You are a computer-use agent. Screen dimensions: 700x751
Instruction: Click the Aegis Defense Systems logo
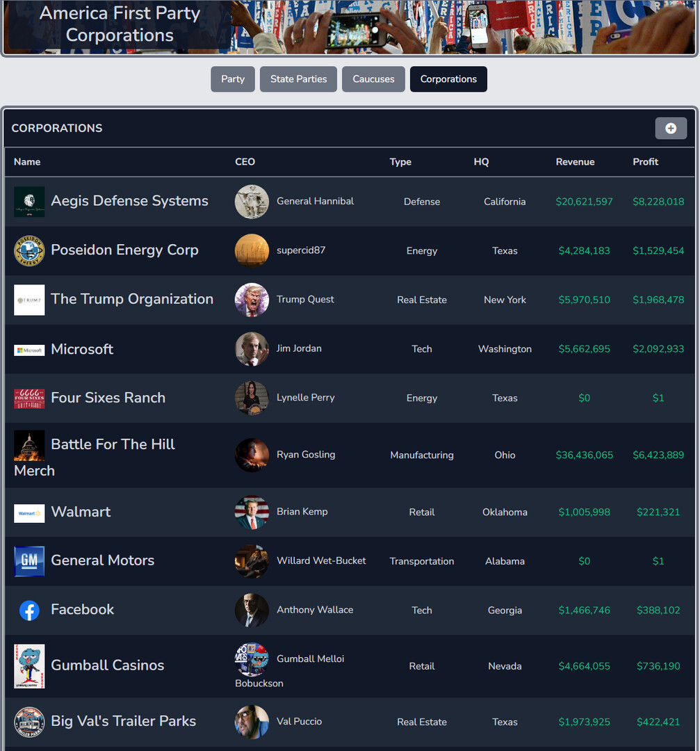(x=29, y=202)
